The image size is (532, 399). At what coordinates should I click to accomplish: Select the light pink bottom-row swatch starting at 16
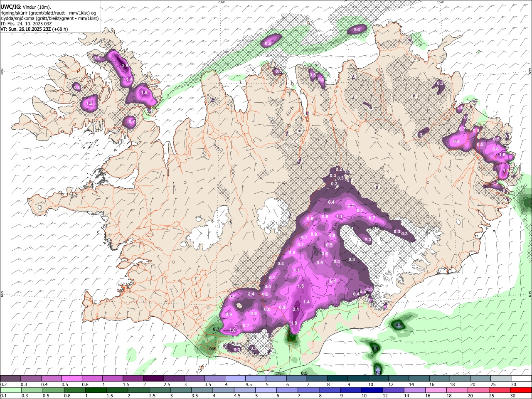click(436, 390)
